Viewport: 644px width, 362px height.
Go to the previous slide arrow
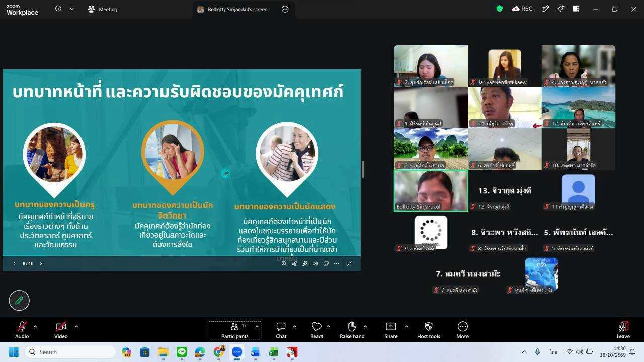[x=14, y=263]
